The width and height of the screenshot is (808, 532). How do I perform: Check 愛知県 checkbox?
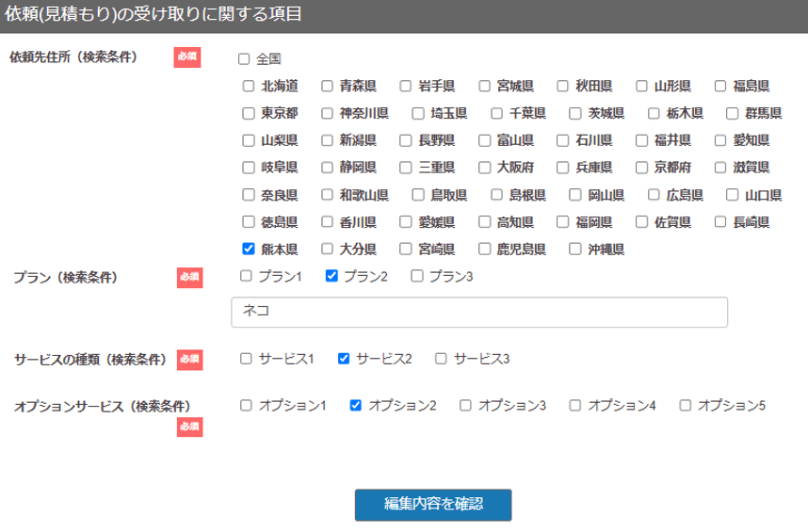point(720,140)
